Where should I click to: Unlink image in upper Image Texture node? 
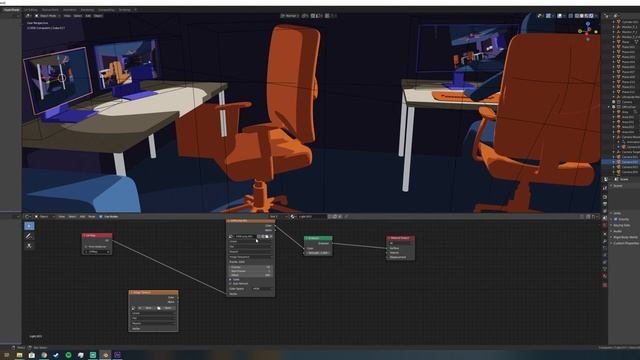pyautogui.click(x=271, y=236)
